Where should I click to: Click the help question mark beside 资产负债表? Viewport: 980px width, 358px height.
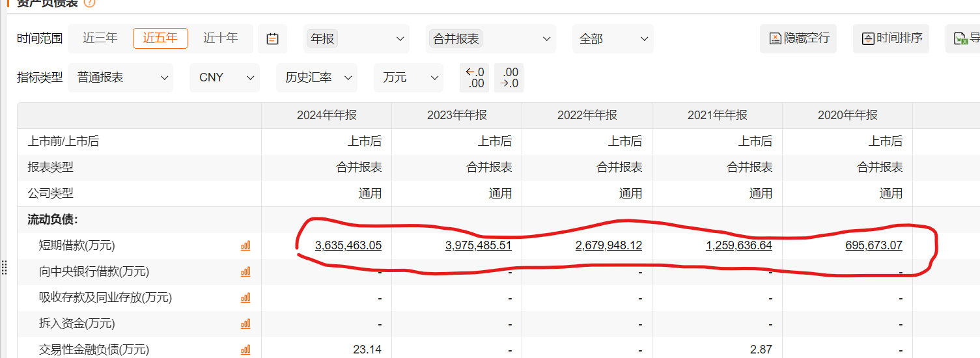(x=90, y=3)
